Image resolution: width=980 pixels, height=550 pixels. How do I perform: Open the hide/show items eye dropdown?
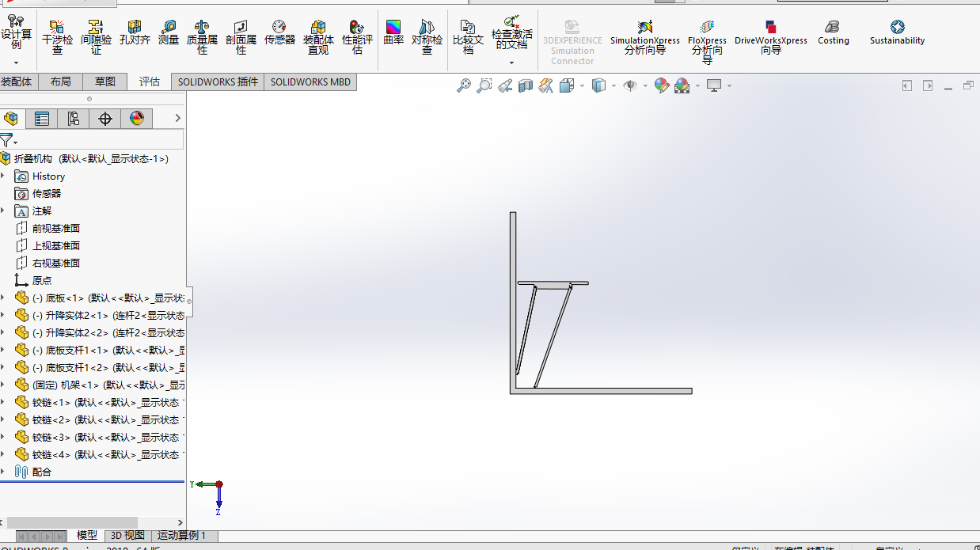coord(645,85)
